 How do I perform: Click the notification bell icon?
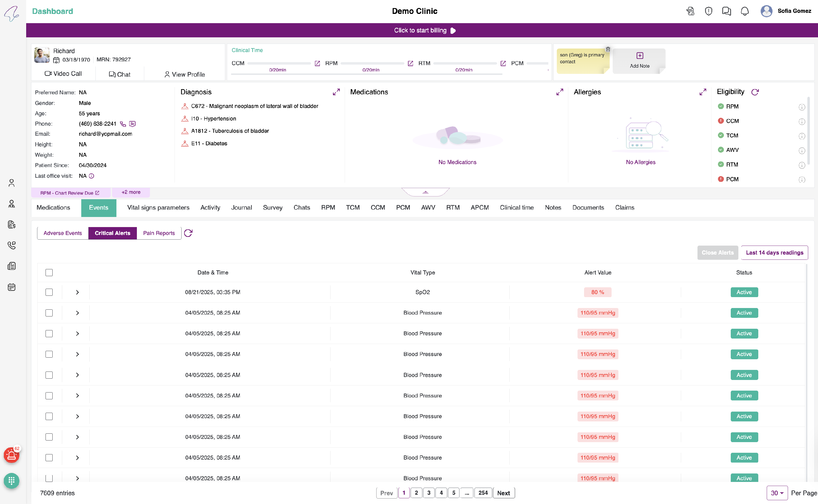click(744, 11)
